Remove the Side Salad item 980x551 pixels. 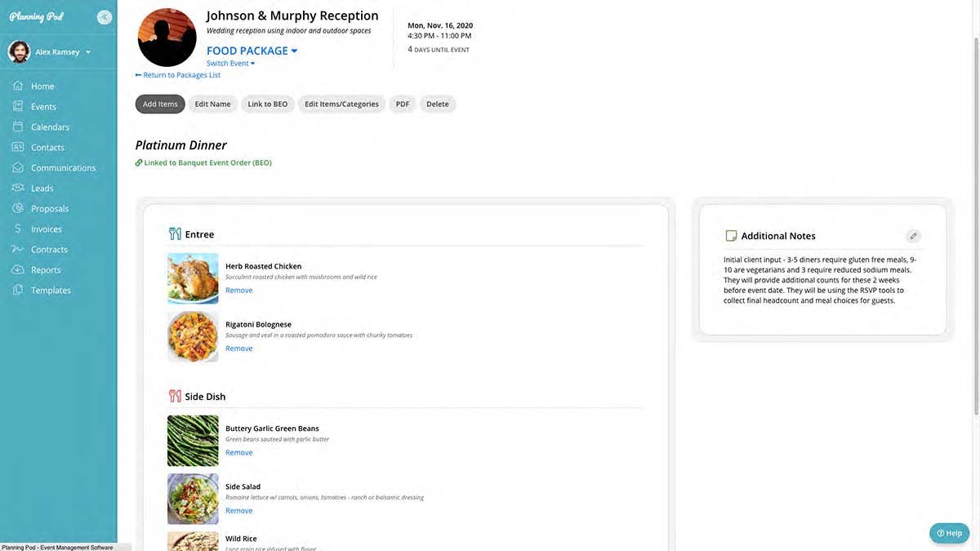(239, 511)
